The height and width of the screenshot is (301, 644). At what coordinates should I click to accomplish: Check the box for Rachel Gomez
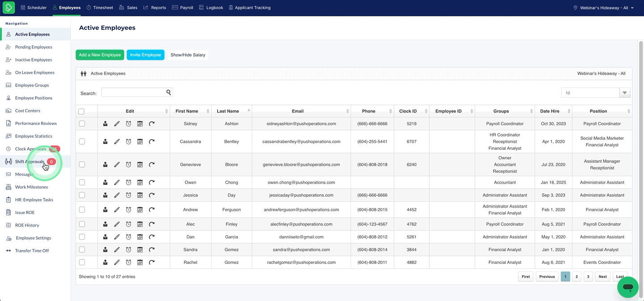pos(82,263)
